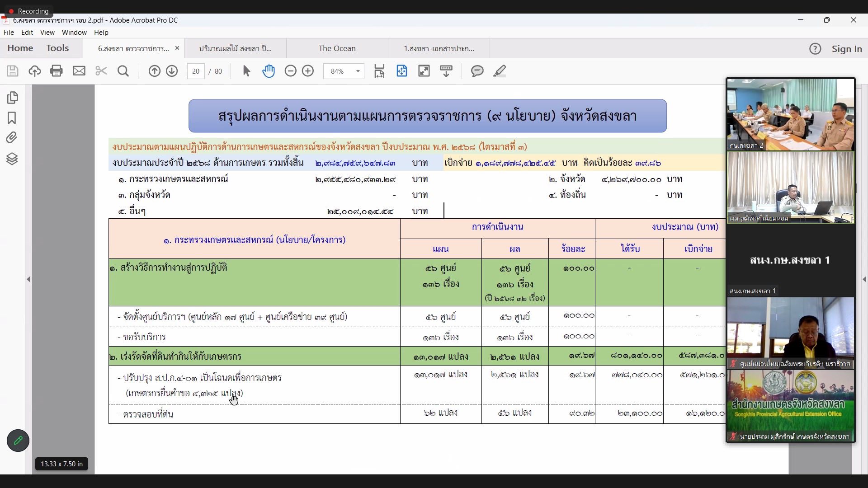Screen dimensions: 868x488
Task: Click the column header ร้อยละ
Action: click(x=573, y=249)
